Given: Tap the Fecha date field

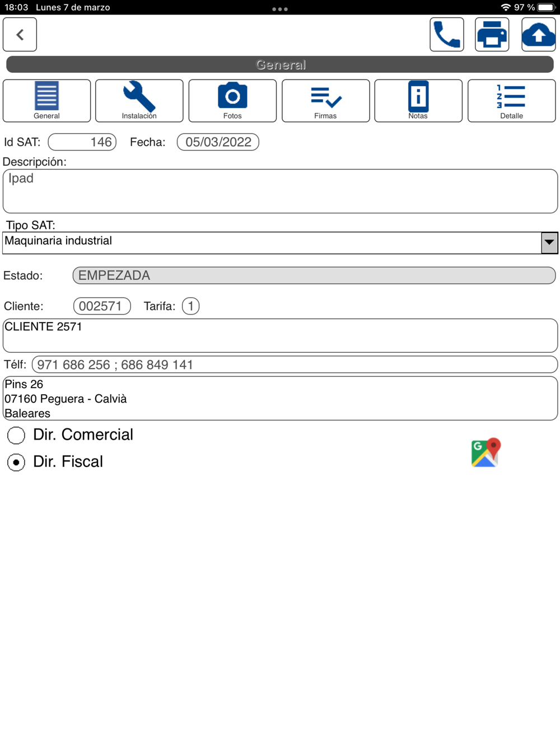Looking at the screenshot, I should coord(218,142).
